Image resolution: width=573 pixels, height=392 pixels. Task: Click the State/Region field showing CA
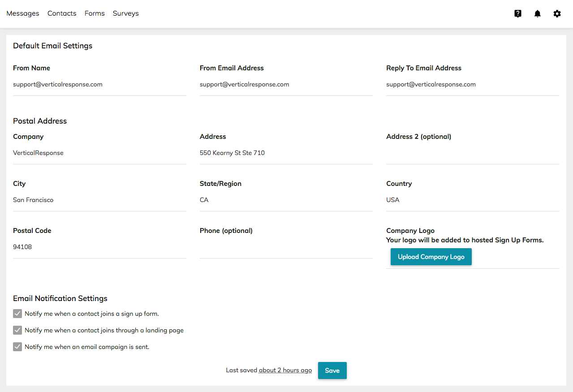(286, 200)
